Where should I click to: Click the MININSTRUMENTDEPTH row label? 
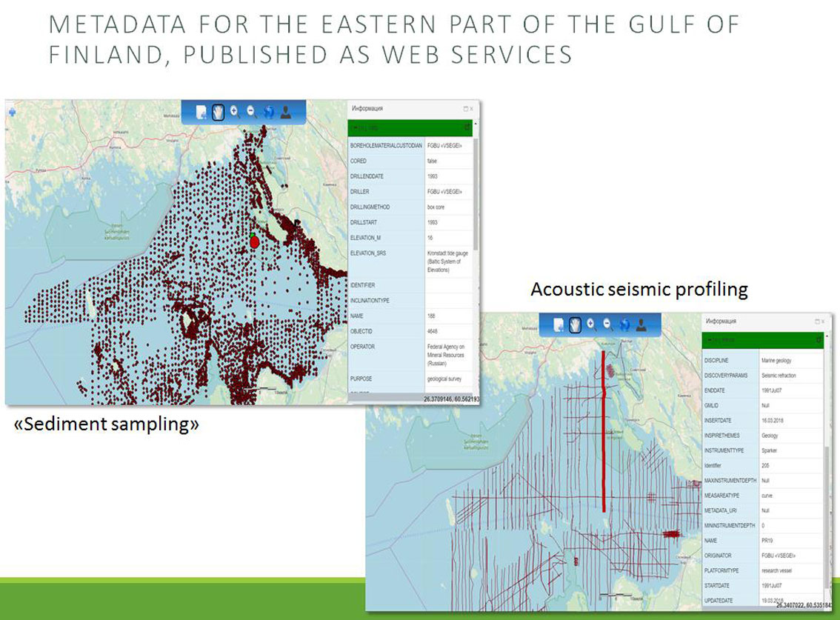click(730, 526)
